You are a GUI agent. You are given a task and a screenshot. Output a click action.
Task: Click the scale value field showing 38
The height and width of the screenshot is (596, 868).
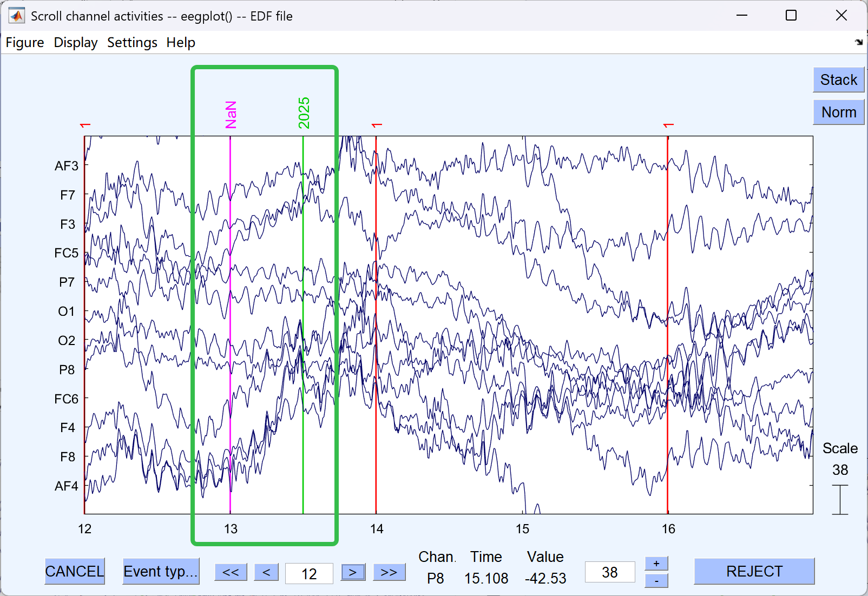tap(610, 572)
